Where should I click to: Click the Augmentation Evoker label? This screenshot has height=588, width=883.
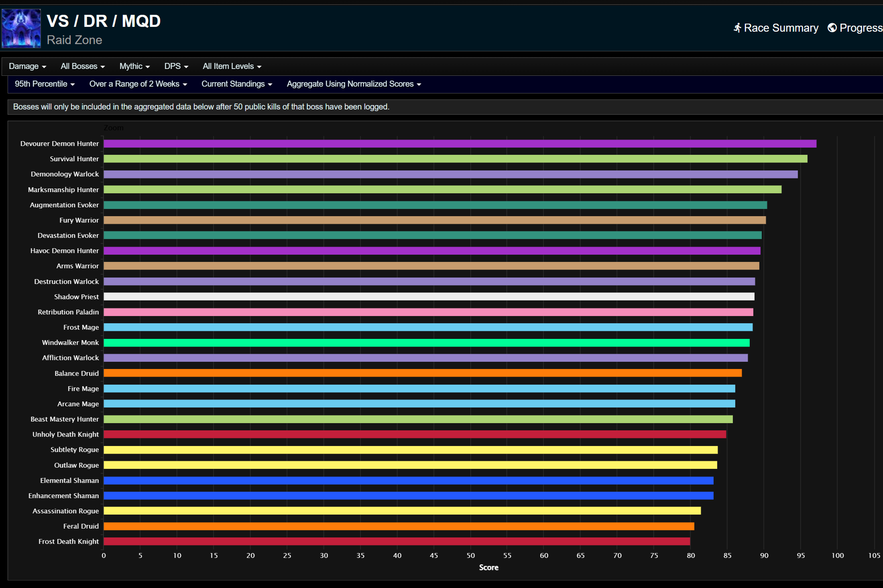pos(64,205)
